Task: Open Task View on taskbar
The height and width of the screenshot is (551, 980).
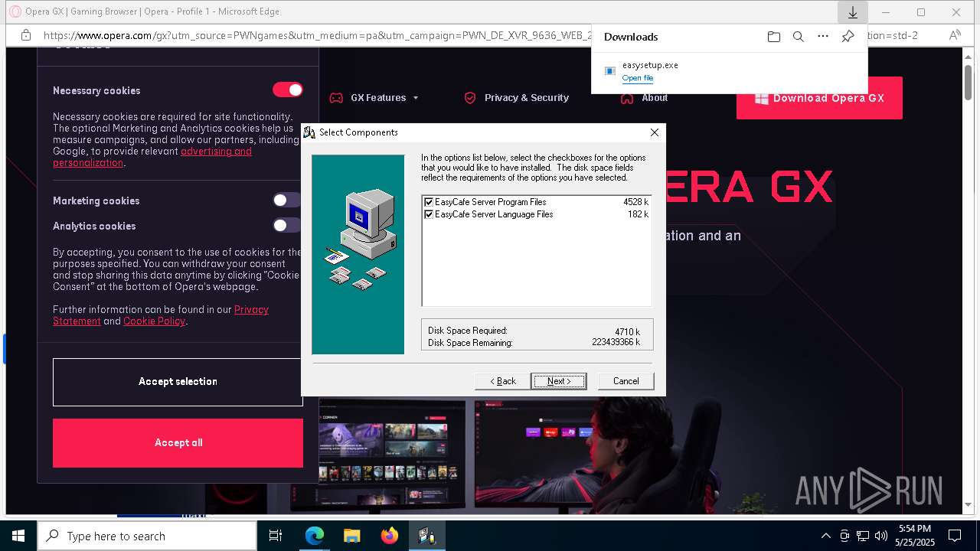Action: click(x=276, y=536)
